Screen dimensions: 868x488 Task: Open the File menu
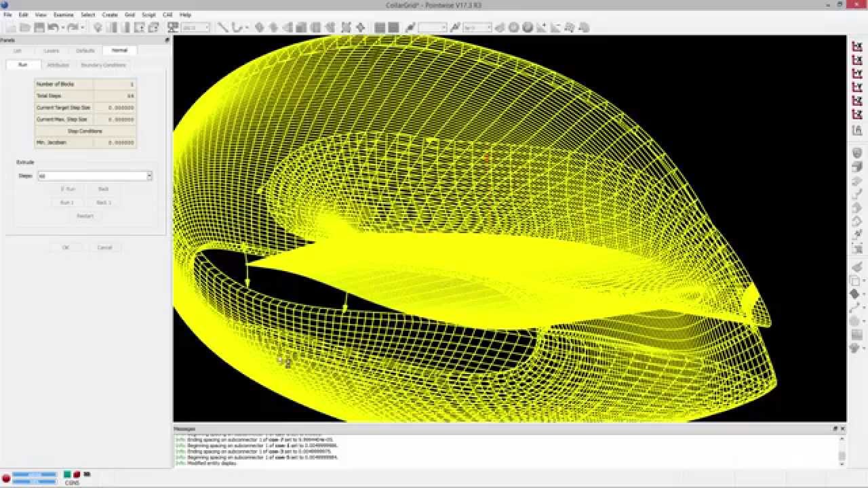7,14
